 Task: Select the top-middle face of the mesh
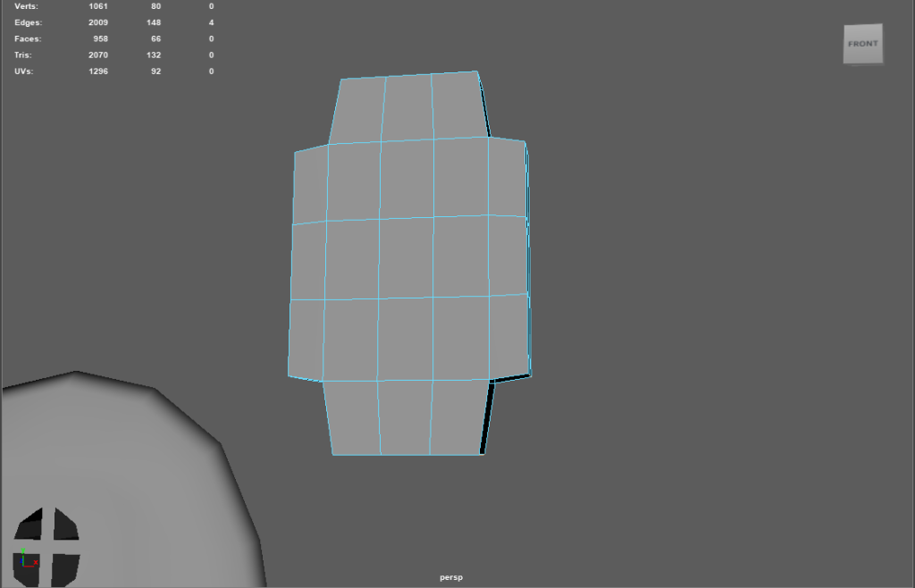(408, 107)
